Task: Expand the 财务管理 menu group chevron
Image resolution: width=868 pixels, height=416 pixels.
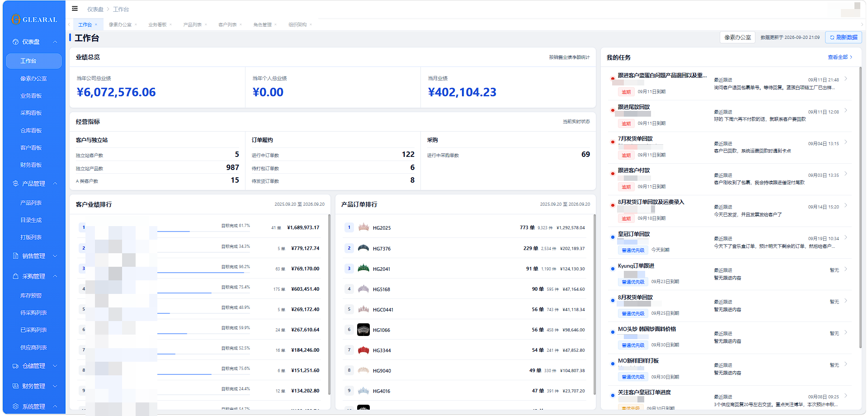Action: coord(55,386)
